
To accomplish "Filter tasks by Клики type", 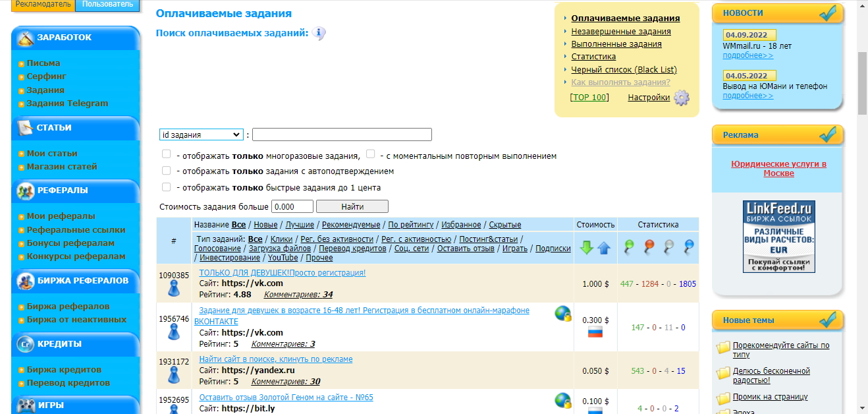I will (281, 239).
